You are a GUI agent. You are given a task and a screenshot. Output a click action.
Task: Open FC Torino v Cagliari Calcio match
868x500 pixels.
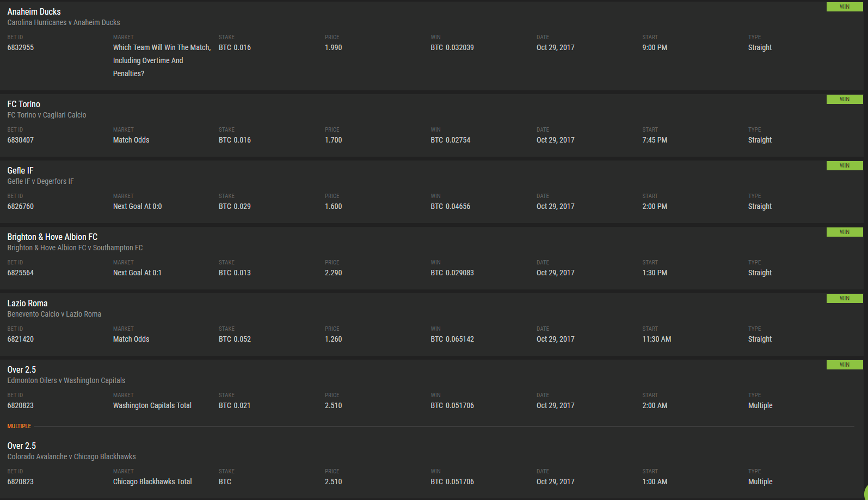tap(46, 115)
